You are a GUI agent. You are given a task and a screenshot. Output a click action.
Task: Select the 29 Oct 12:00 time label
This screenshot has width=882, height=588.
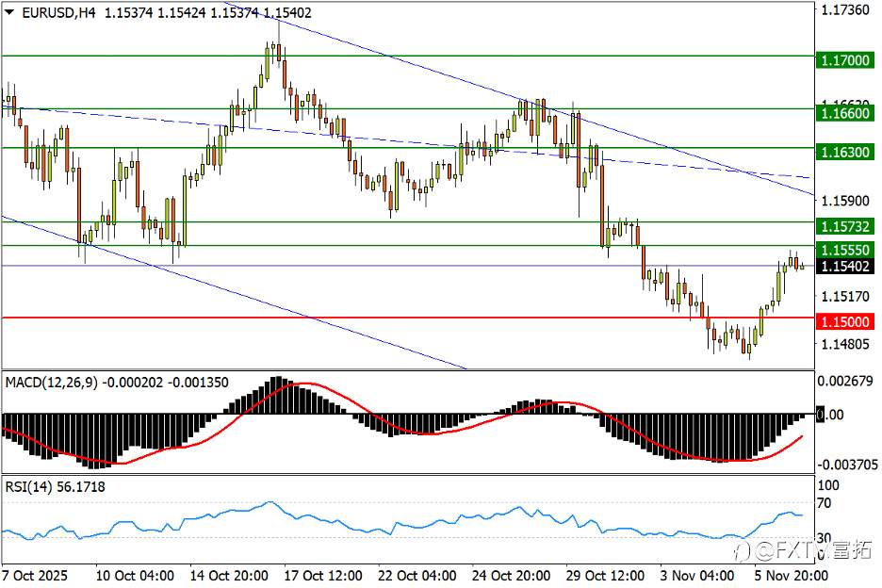(x=605, y=576)
